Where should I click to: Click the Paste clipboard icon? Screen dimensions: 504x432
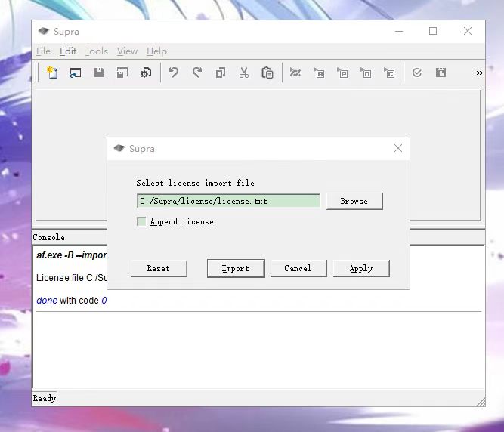point(267,73)
